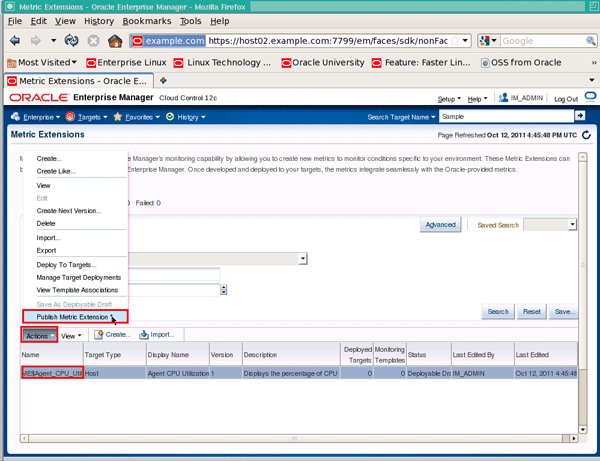Reload the page with Firefox refresh icon
The height and width of the screenshot is (461, 600).
click(x=72, y=40)
